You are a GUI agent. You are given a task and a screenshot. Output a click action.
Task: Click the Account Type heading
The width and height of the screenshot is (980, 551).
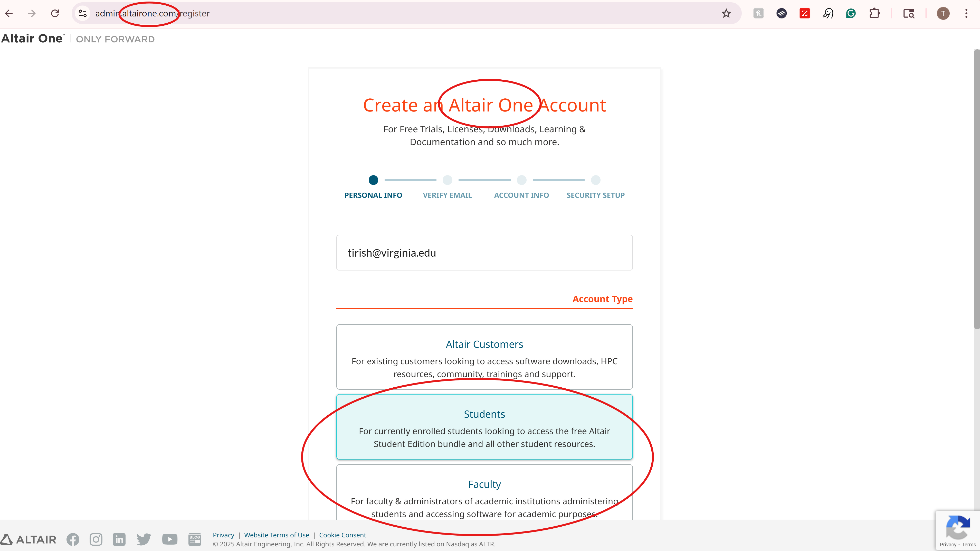click(x=602, y=299)
